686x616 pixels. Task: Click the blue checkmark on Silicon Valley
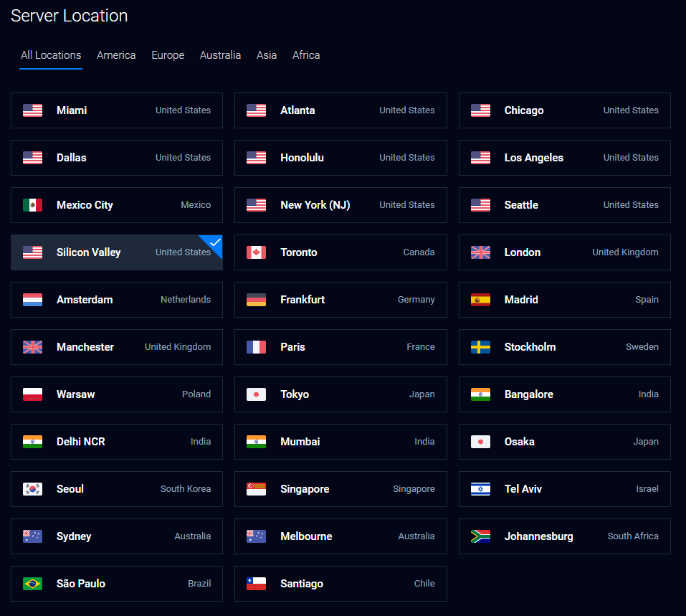click(x=214, y=242)
